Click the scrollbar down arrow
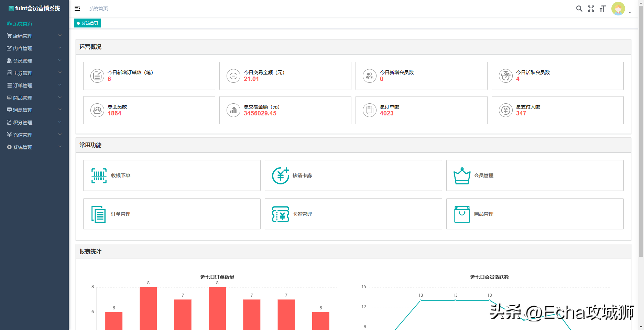Viewport: 644px width, 330px height. [x=641, y=327]
